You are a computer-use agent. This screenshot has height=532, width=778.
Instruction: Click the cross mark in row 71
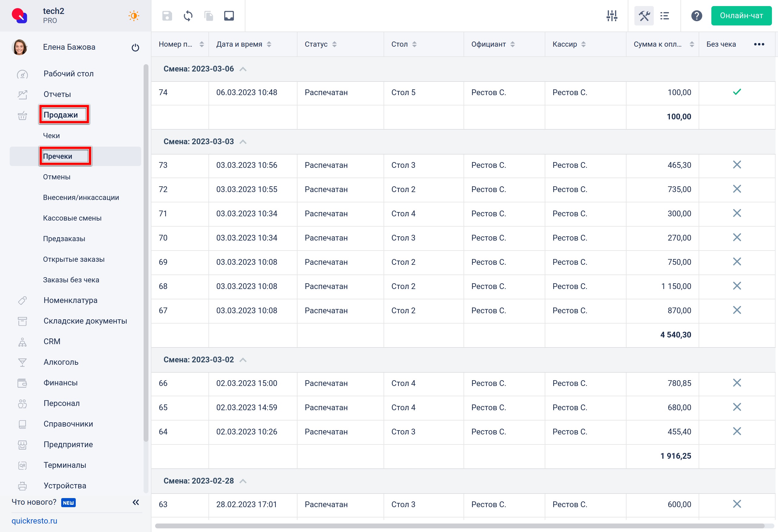click(x=737, y=213)
